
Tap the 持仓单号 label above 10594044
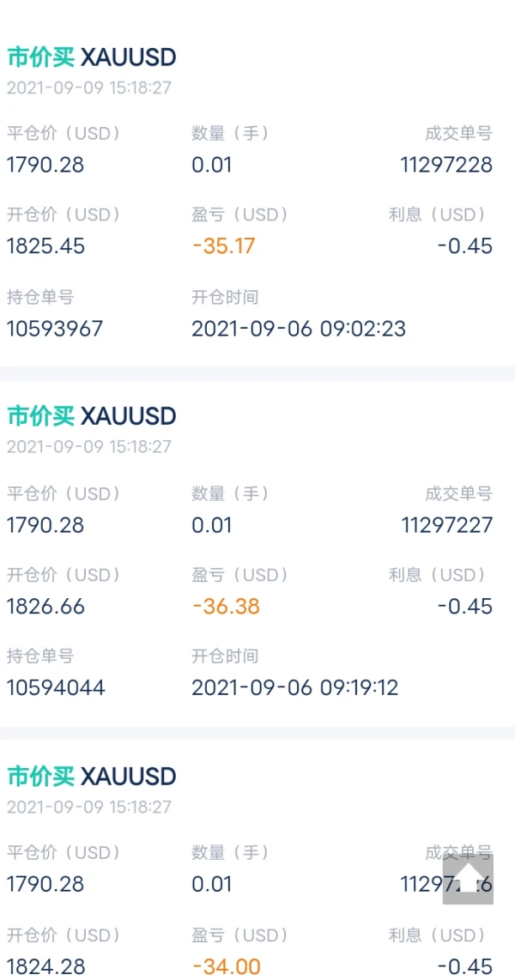[40, 656]
